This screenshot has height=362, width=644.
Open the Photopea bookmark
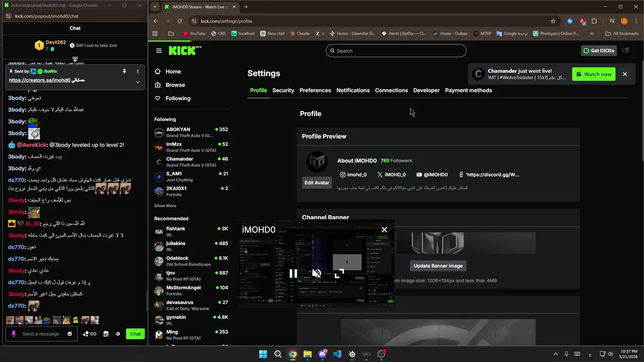555,34
